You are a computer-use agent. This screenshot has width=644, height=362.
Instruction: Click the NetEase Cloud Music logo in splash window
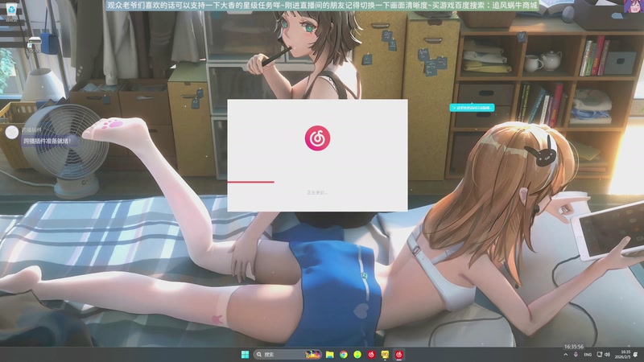click(317, 138)
